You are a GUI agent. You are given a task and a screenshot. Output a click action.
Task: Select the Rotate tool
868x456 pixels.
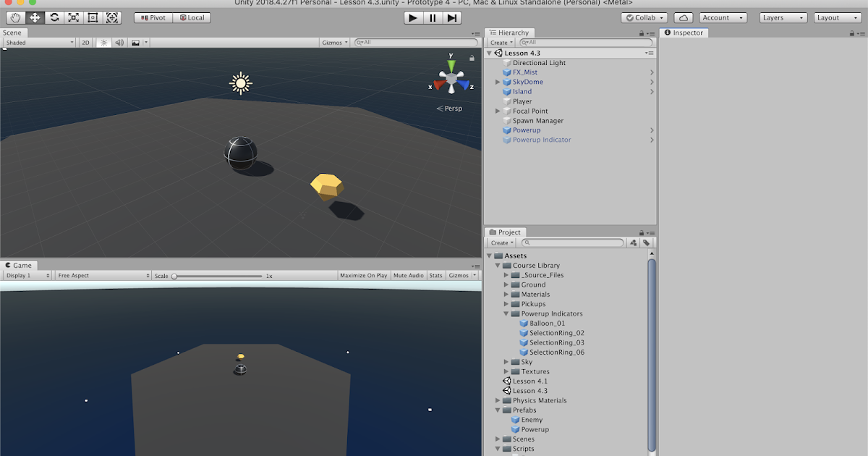54,17
